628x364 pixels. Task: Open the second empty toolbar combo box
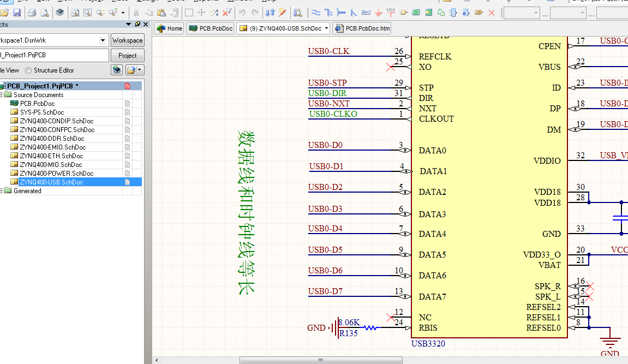tap(567, 13)
